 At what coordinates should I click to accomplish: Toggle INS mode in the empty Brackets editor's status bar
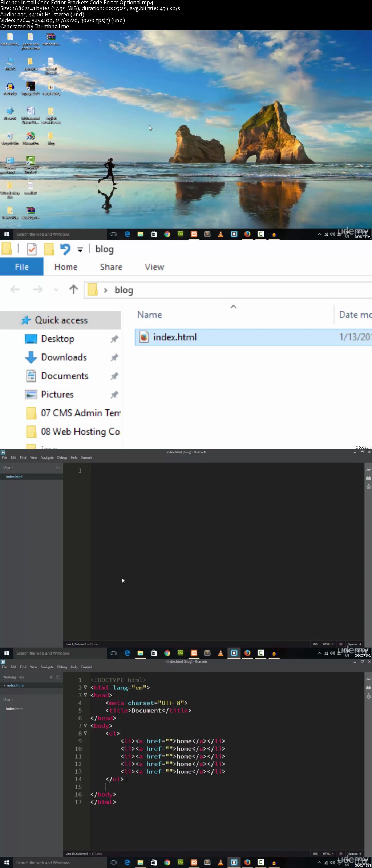(x=315, y=644)
